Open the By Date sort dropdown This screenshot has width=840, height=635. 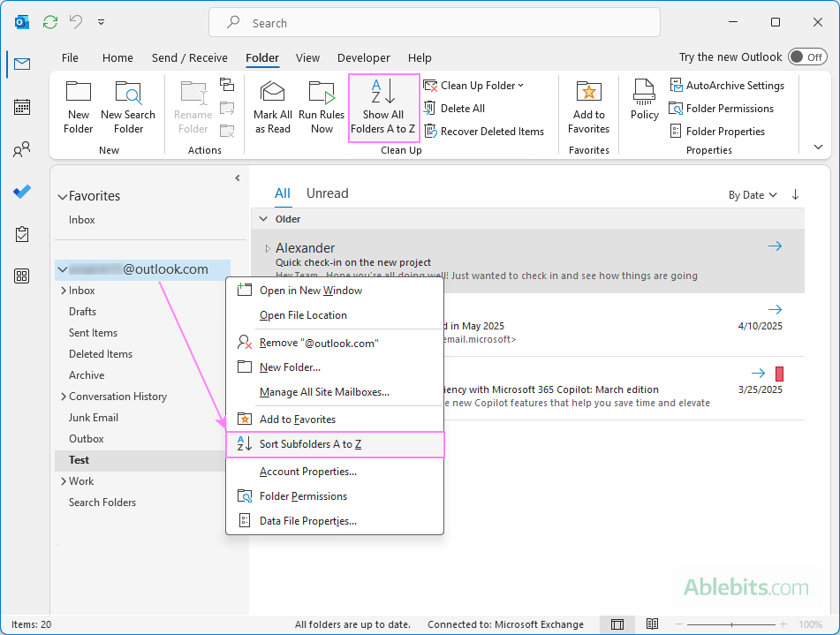(x=753, y=195)
